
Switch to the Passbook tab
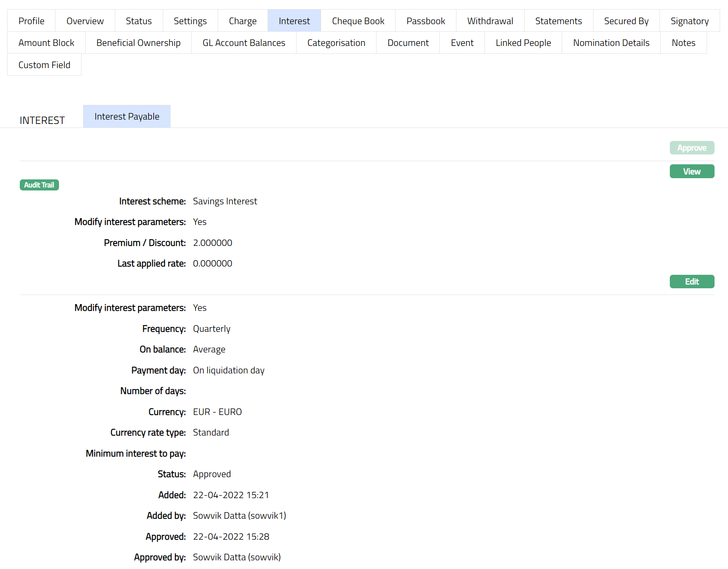[x=426, y=21]
